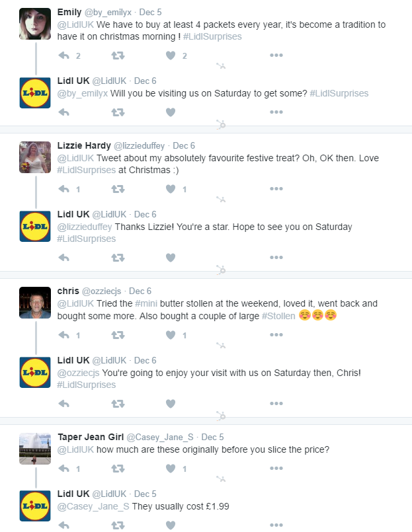This screenshot has width=412, height=532.
Task: Open Emily's profile picture
Action: pos(34,25)
